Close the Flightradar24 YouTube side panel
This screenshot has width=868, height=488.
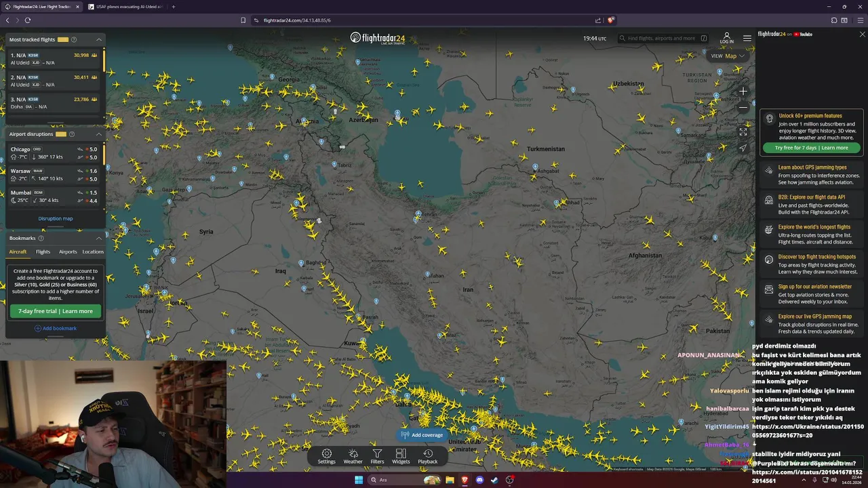(x=862, y=34)
